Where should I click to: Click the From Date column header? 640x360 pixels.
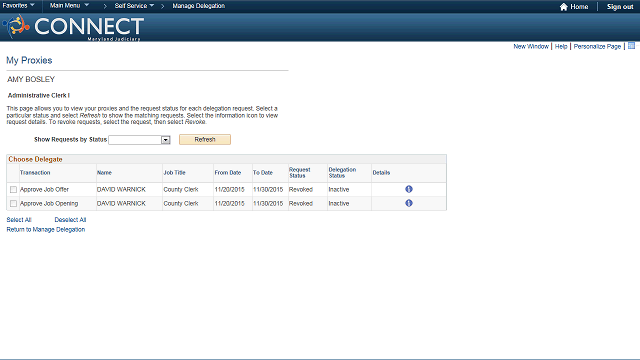tap(228, 173)
